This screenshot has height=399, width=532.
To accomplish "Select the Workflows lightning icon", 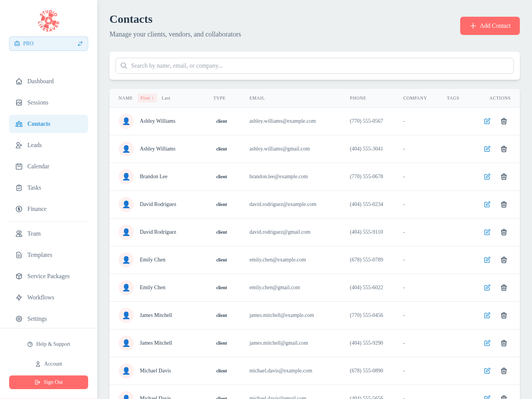I will 19,297.
